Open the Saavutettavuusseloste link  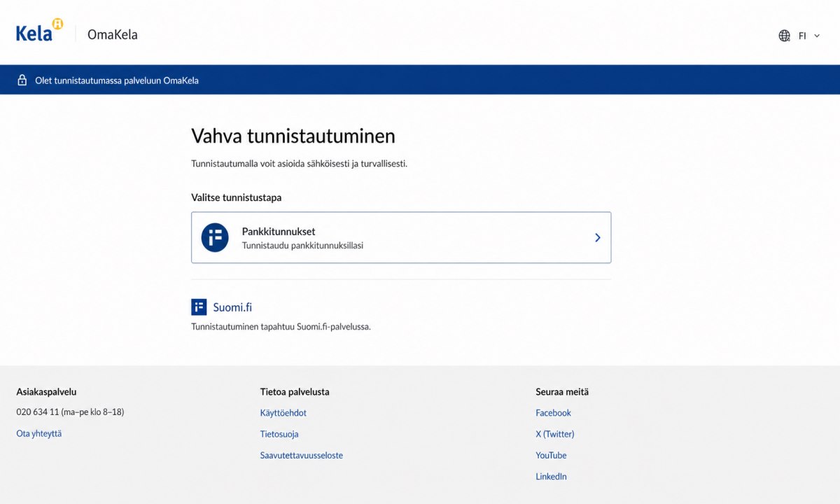click(x=302, y=455)
